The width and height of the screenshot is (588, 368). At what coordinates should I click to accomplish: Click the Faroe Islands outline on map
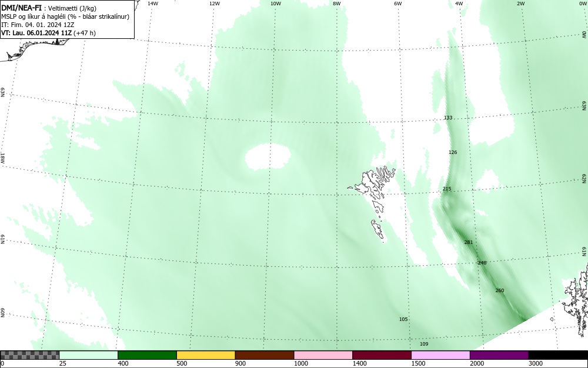click(372, 203)
